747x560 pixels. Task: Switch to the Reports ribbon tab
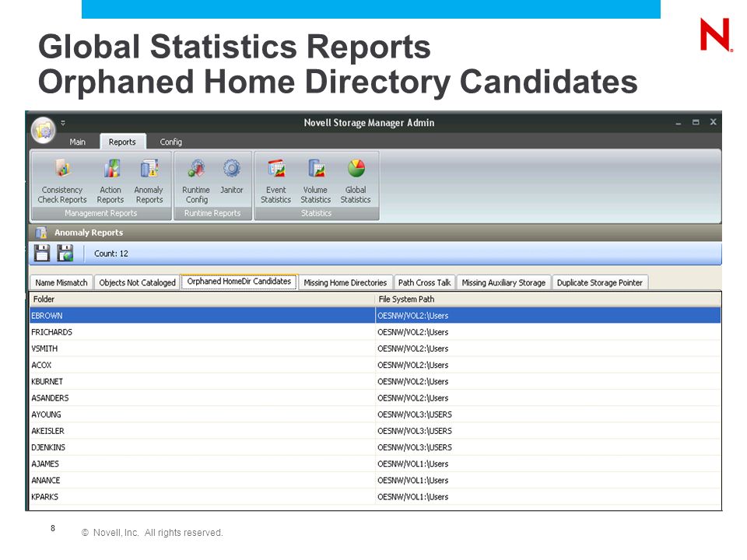point(122,142)
